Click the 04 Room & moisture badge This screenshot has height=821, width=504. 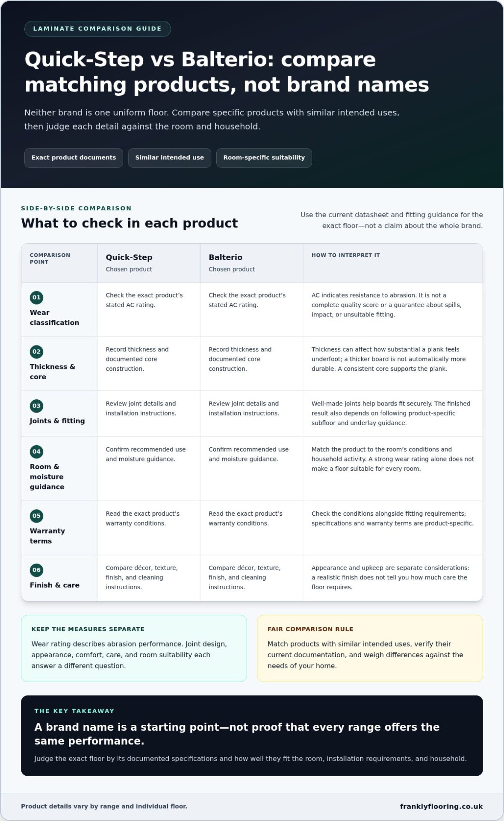(x=36, y=452)
